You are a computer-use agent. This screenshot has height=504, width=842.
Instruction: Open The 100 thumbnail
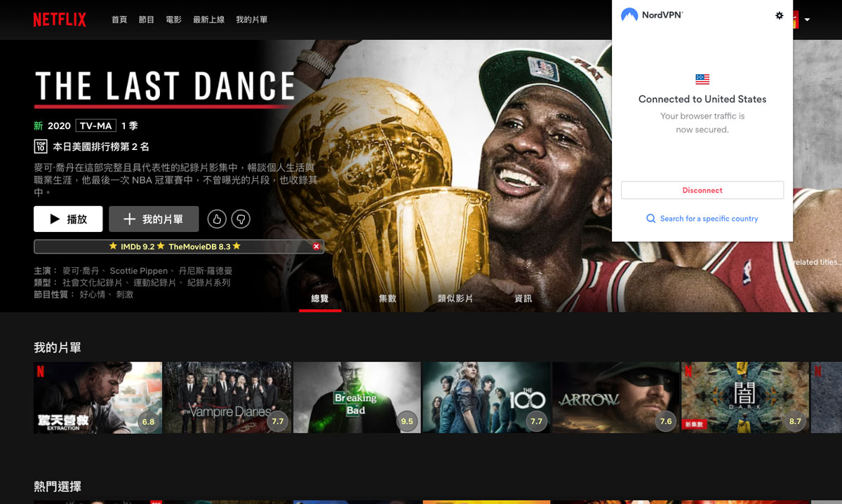point(486,397)
